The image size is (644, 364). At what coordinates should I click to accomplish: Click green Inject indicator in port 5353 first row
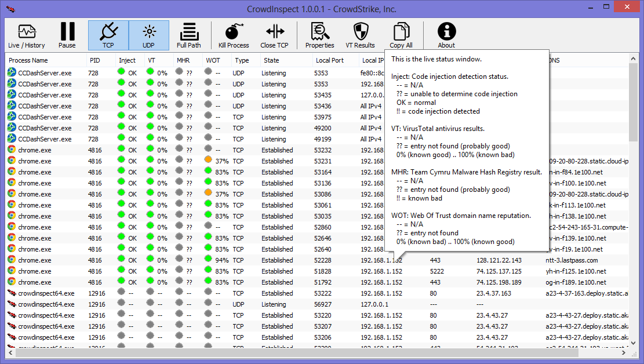pos(121,71)
